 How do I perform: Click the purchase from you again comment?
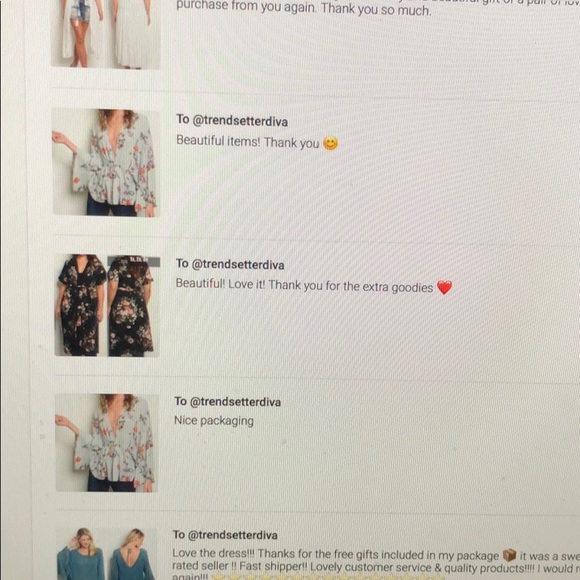click(304, 8)
